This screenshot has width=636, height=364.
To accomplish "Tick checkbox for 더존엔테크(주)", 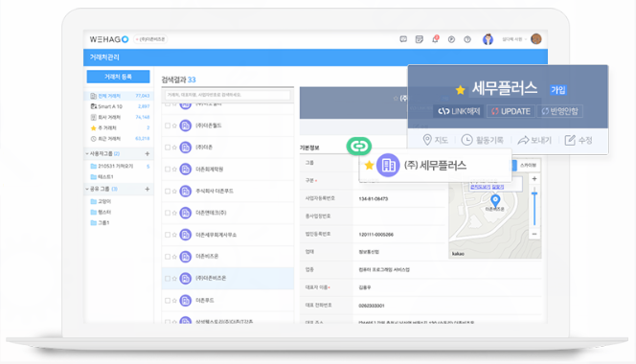I will point(167,213).
